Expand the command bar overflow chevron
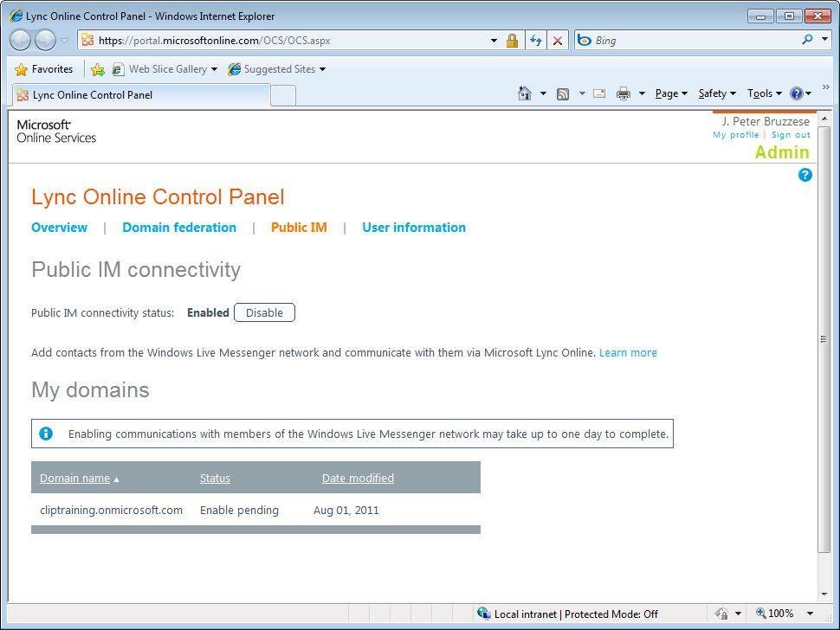 (x=825, y=87)
